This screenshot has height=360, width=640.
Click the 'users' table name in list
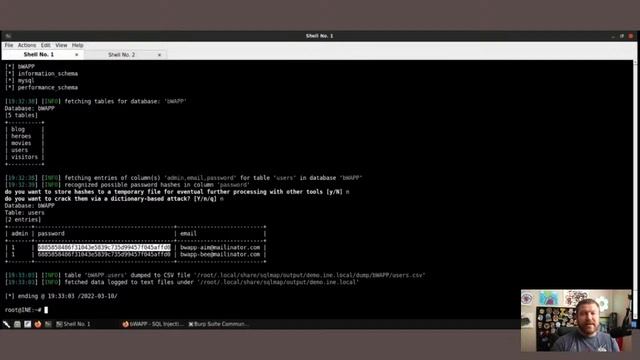click(20, 150)
